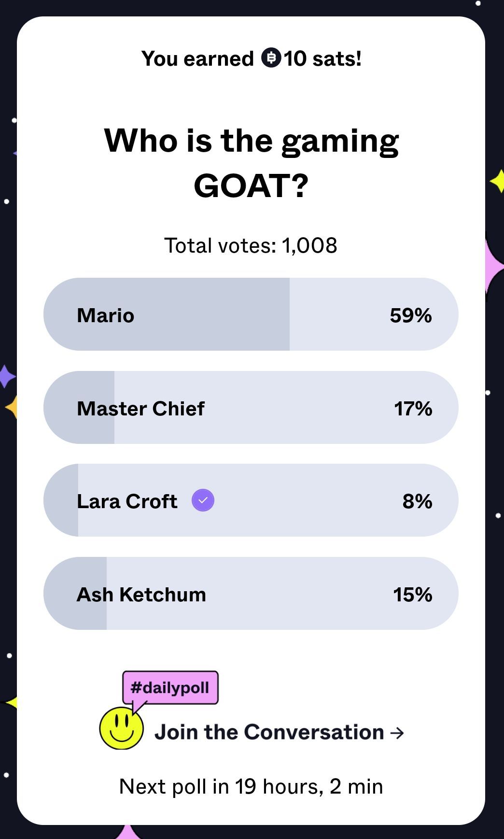Open Join the Conversation link
The image size is (504, 839).
(x=269, y=732)
